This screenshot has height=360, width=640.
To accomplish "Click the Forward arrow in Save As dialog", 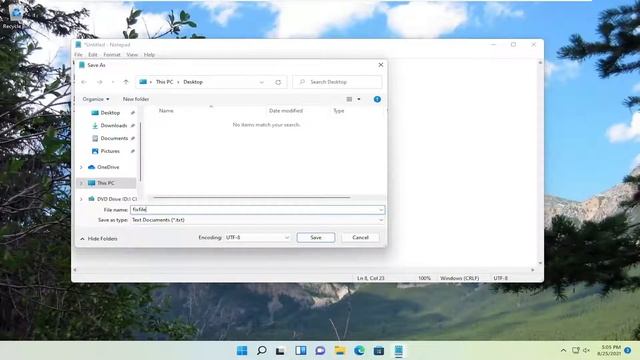I will [x=100, y=82].
